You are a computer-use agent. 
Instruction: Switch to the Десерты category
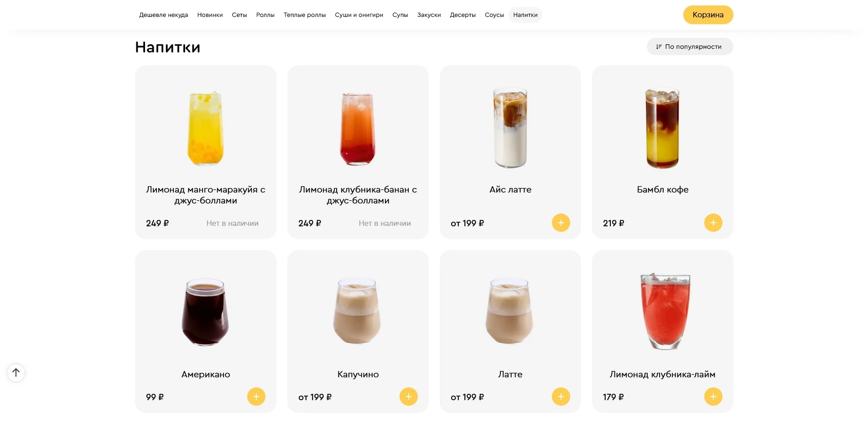463,15
